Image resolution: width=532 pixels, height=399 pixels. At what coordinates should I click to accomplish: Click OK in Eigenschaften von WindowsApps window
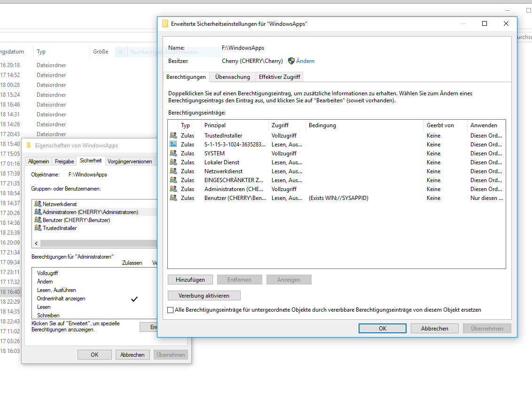pos(94,354)
